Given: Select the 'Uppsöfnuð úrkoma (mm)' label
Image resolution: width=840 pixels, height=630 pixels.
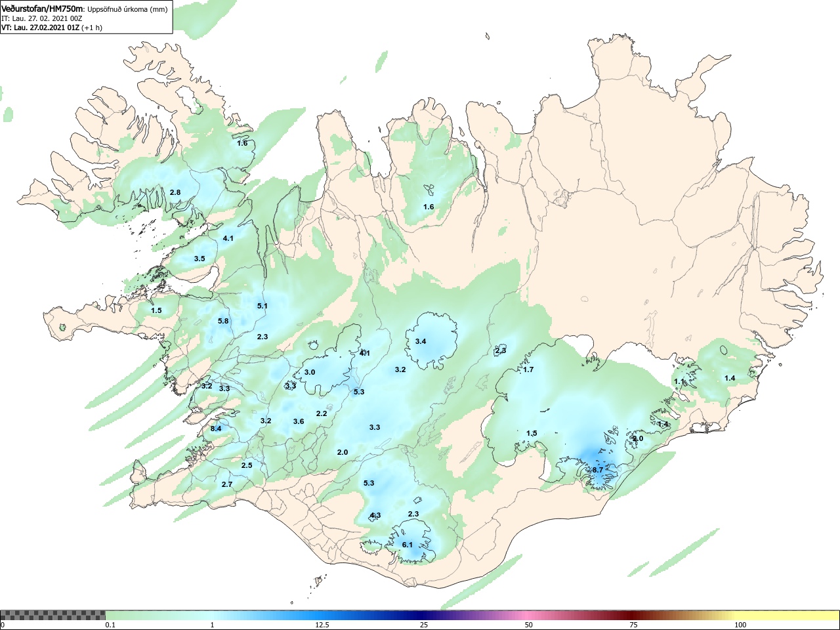Looking at the screenshot, I should 127,9.
